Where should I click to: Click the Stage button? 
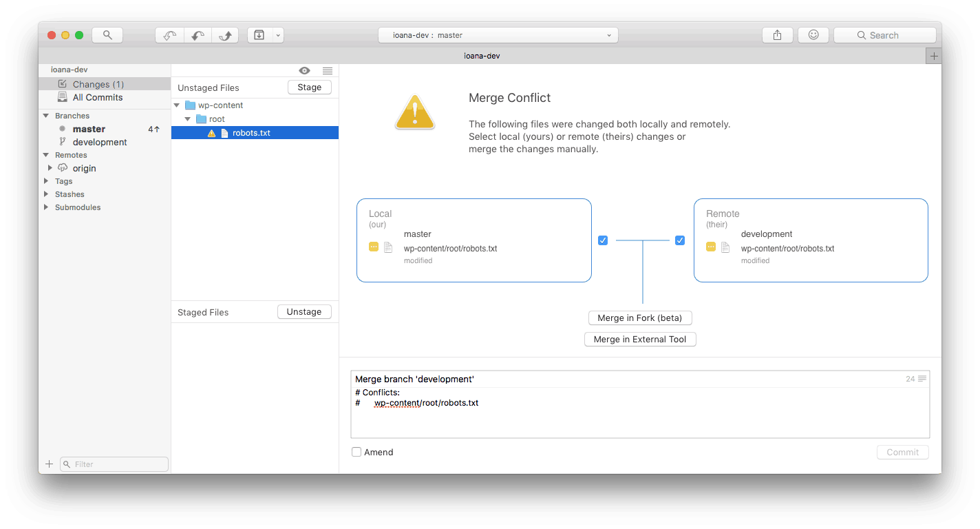tap(310, 87)
